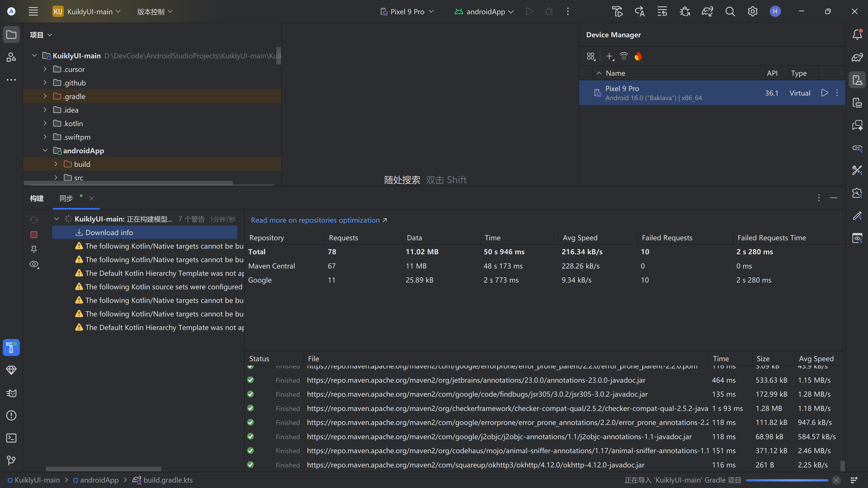Toggle the eye view filter in build panel
This screenshot has width=868, height=488.
34,264
